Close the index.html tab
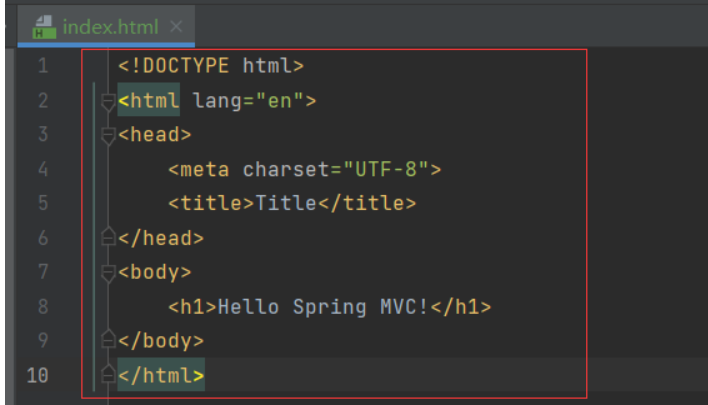This screenshot has height=405, width=708. (x=176, y=27)
